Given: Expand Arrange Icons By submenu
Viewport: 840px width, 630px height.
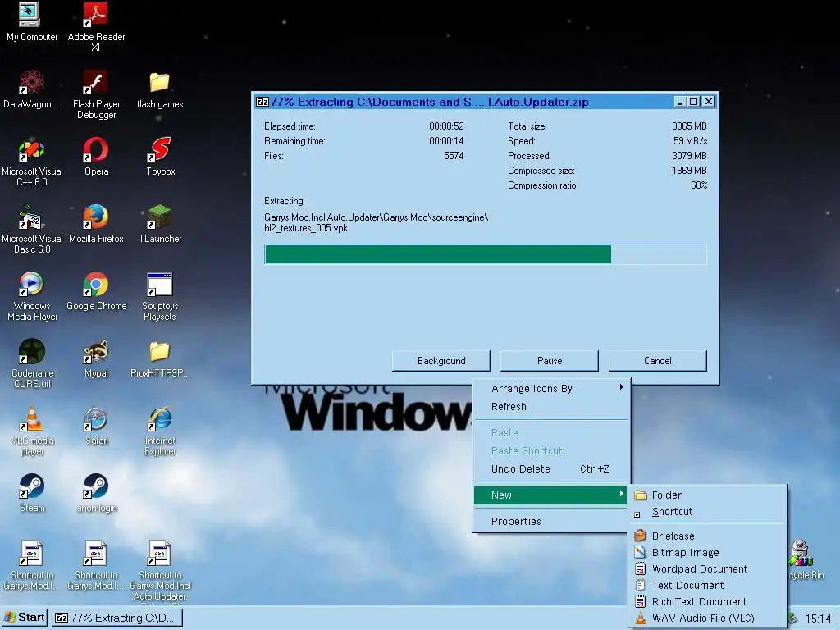Looking at the screenshot, I should click(x=550, y=388).
